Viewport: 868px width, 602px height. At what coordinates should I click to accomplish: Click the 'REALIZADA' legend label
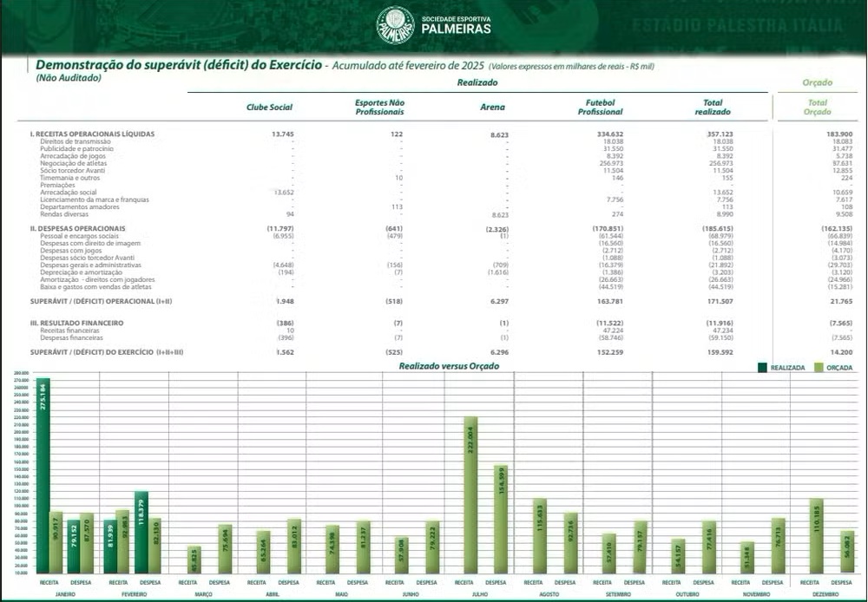(x=788, y=368)
